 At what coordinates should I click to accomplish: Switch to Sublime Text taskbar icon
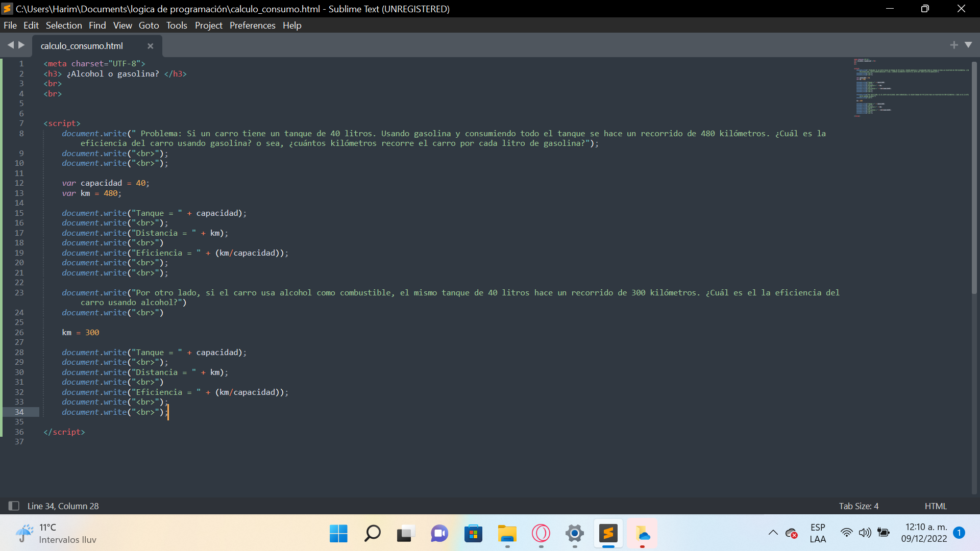[608, 534]
